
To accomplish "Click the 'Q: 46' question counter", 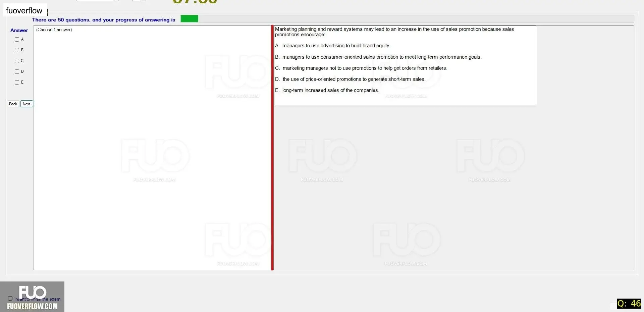I will [x=629, y=304].
